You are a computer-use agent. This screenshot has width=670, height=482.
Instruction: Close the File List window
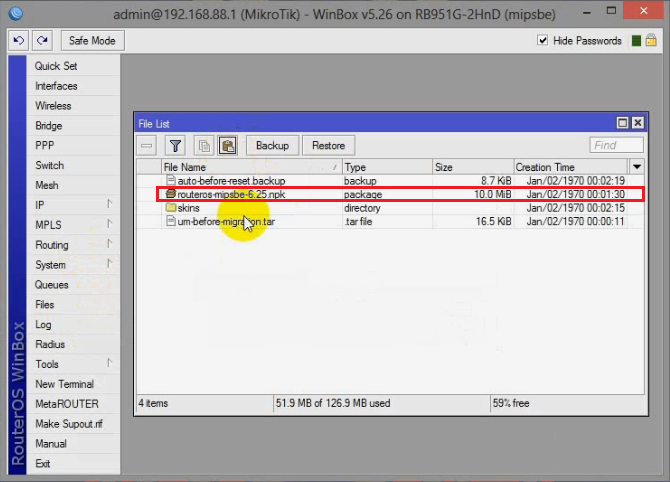pos(638,123)
